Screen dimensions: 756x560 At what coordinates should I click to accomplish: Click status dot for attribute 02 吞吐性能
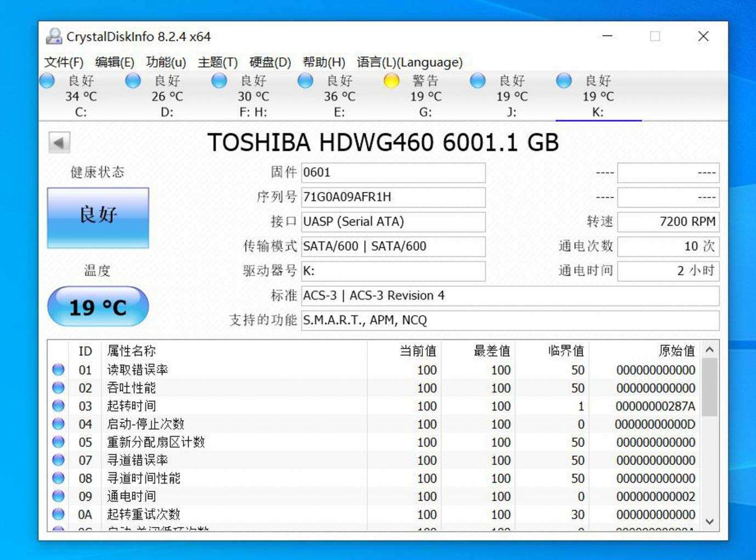(59, 388)
